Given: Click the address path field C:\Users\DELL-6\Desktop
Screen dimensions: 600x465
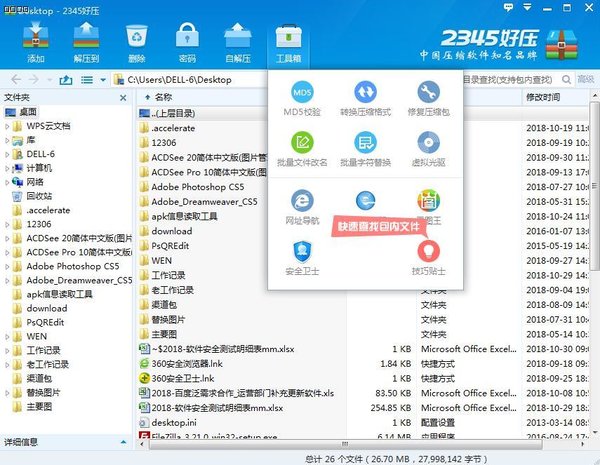Looking at the screenshot, I should (191, 80).
